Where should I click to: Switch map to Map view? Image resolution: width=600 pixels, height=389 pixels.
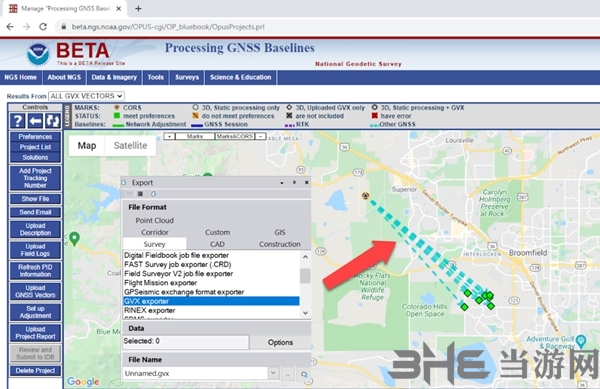pyautogui.click(x=87, y=146)
